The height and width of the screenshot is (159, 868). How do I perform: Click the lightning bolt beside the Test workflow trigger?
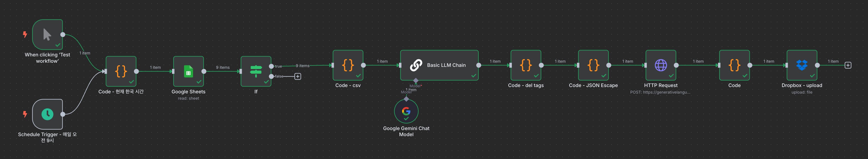click(25, 34)
